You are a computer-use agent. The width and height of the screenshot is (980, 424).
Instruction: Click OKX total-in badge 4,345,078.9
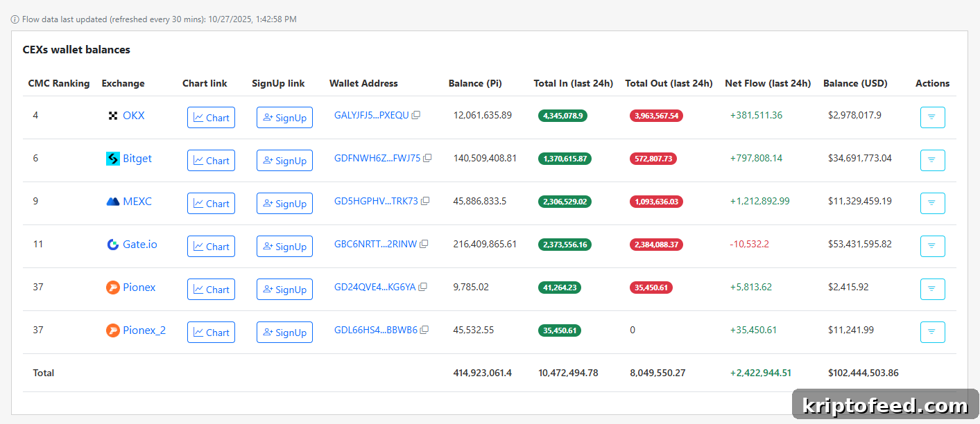coord(562,116)
